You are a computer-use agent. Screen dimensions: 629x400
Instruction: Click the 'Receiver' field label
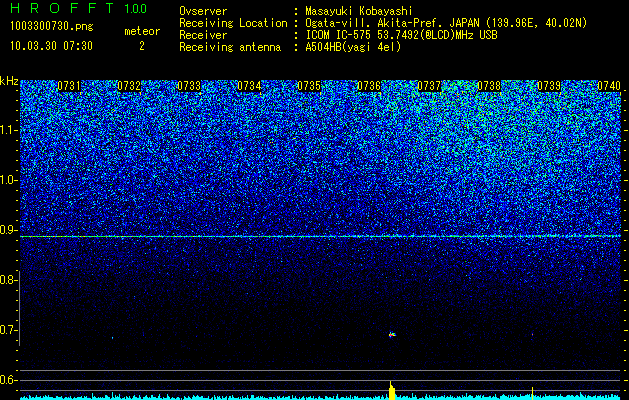pyautogui.click(x=203, y=35)
